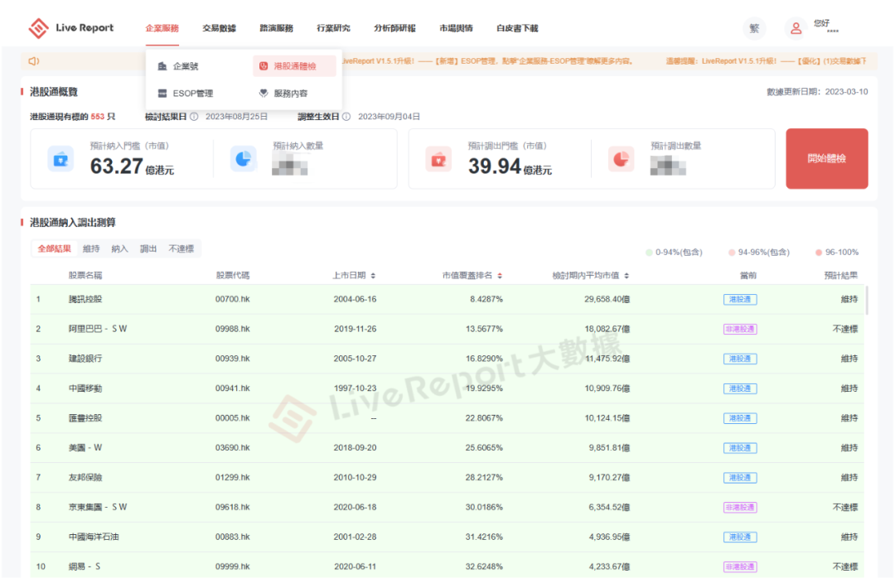895x588 pixels.
Task: Switch to the 調出 filter tab
Action: pyautogui.click(x=148, y=248)
